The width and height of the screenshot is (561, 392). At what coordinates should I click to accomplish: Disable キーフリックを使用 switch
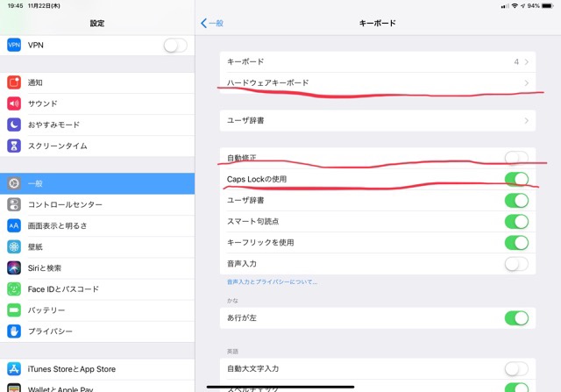pos(516,242)
